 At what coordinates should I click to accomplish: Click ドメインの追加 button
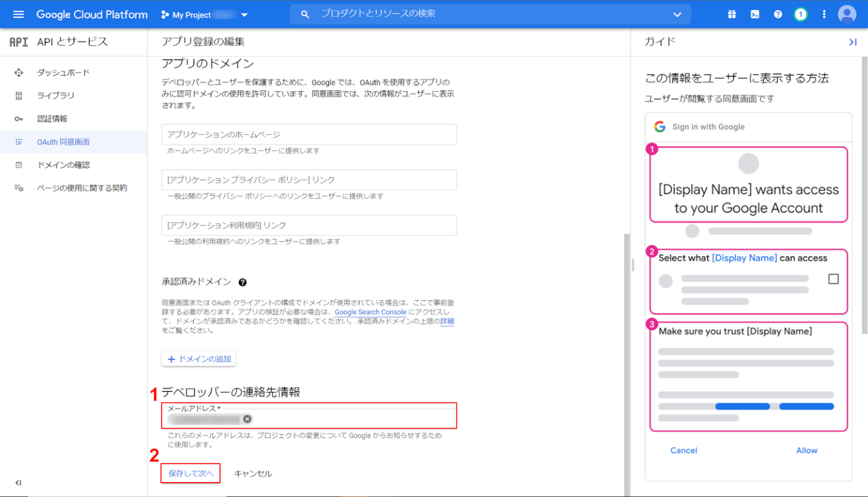click(x=199, y=359)
